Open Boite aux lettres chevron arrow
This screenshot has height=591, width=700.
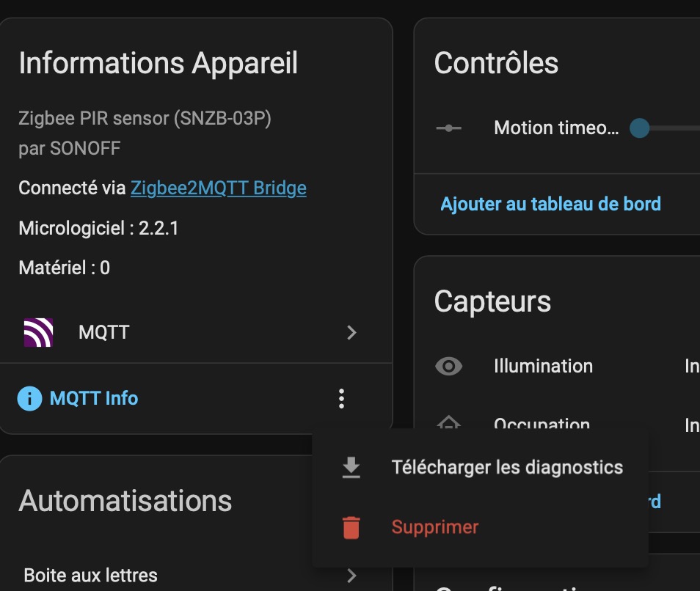(351, 575)
